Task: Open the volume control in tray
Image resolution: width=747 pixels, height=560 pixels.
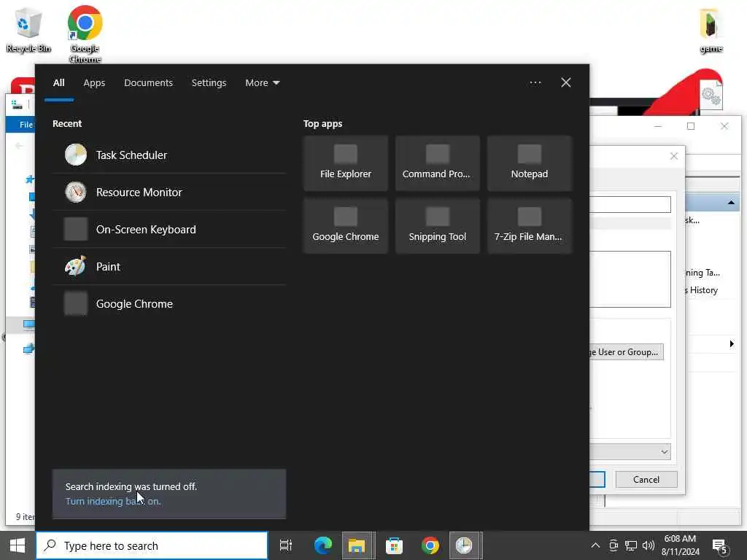Action: coord(648,545)
